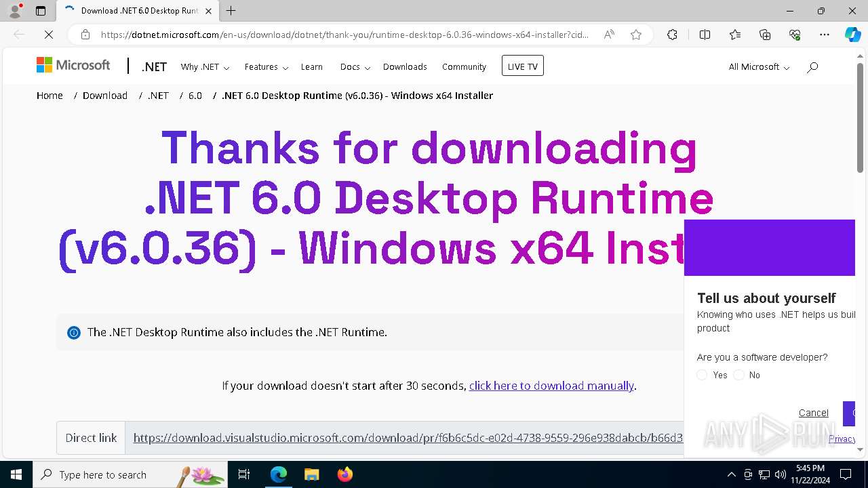
Task: Launch Copilot from the toolbar
Action: pos(852,35)
